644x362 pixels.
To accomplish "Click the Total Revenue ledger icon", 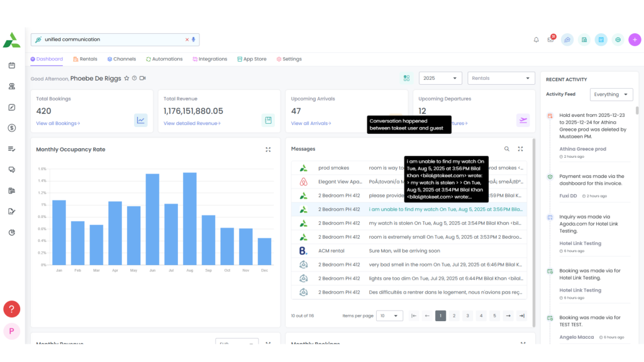I will point(268,120).
